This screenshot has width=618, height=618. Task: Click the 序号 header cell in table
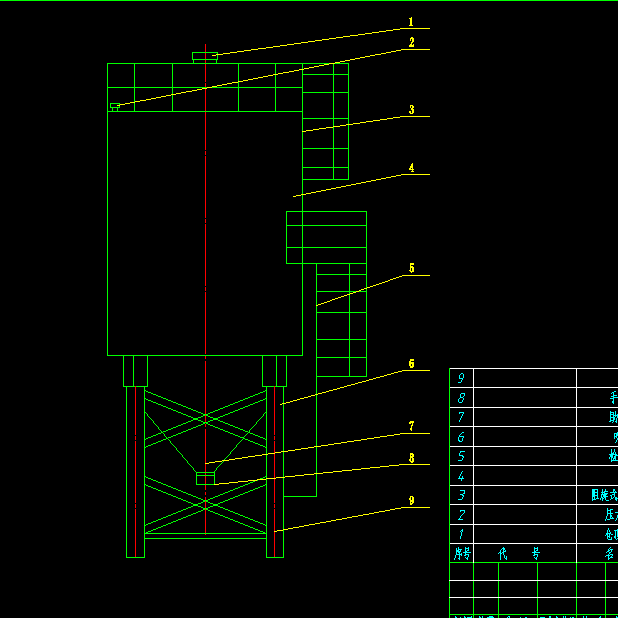[462, 553]
